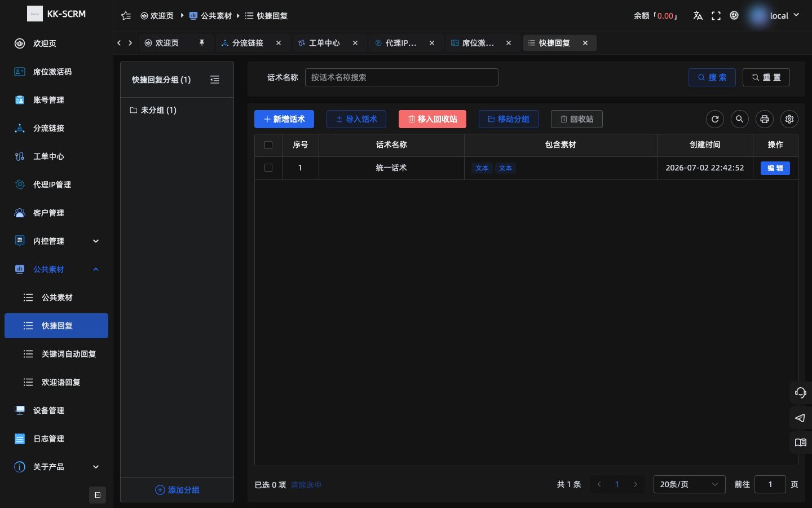This screenshot has width=812, height=508.
Task: Check the row for 统一话术
Action: pos(268,168)
